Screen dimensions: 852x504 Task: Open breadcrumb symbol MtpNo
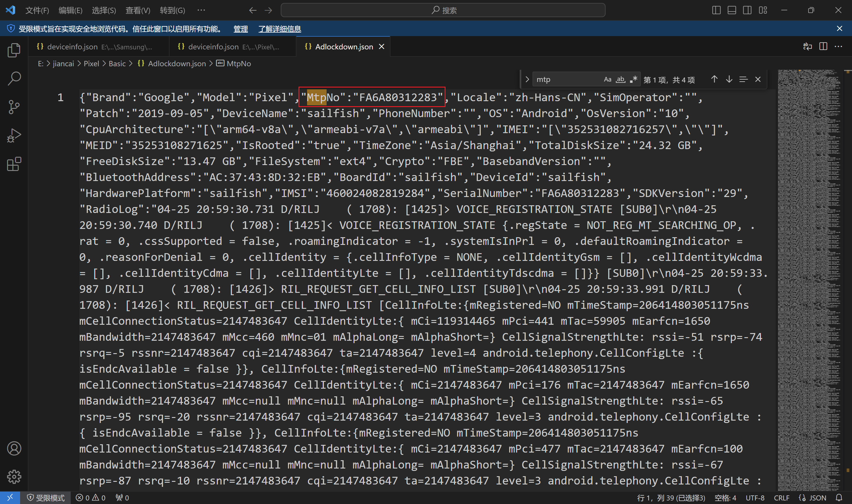pos(234,64)
